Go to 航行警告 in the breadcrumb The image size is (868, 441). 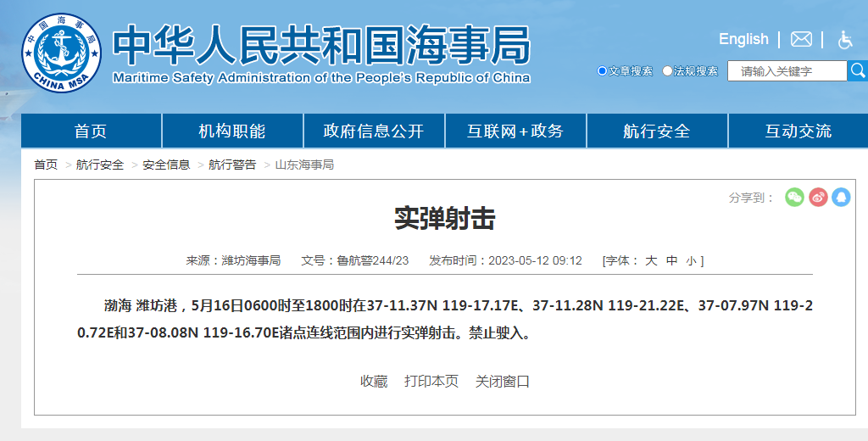pyautogui.click(x=232, y=165)
